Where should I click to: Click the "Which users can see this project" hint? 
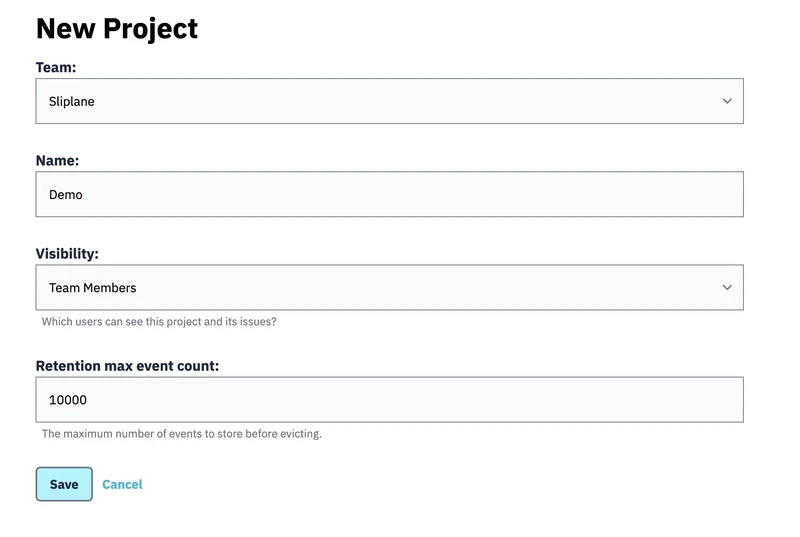(159, 322)
